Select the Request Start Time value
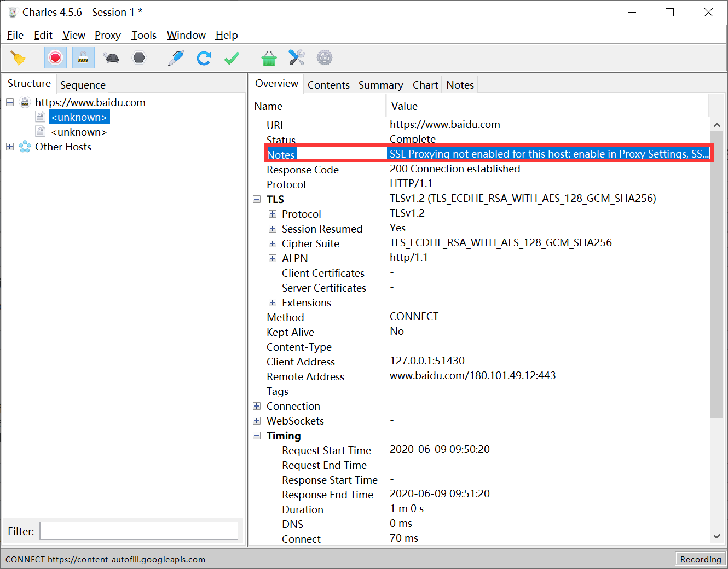The width and height of the screenshot is (728, 569). (x=440, y=450)
